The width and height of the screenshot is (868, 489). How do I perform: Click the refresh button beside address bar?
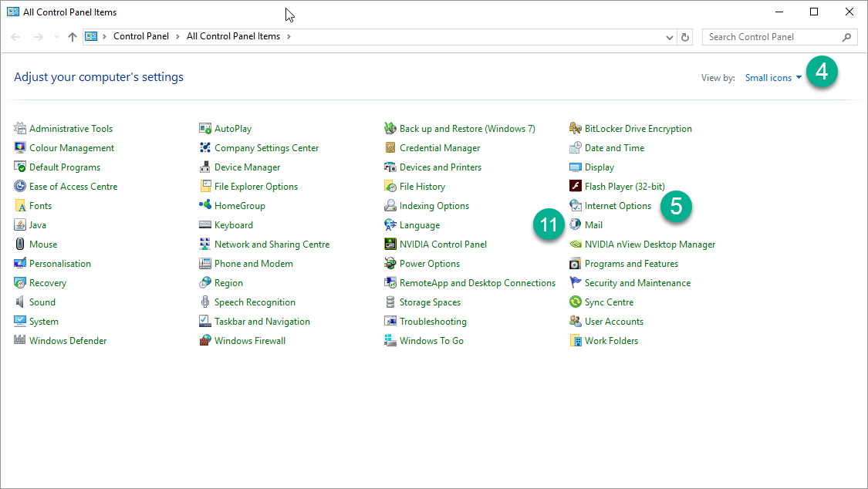(685, 37)
